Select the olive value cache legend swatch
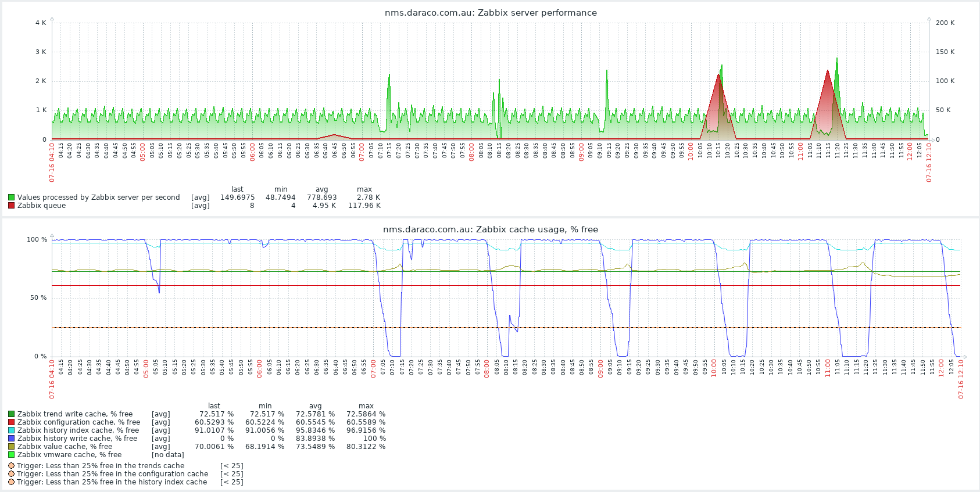The image size is (980, 492). coord(11,447)
